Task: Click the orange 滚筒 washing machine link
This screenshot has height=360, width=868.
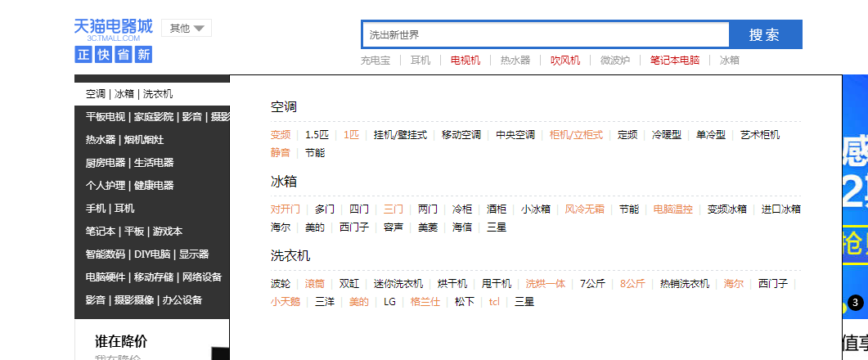Action: click(x=315, y=284)
